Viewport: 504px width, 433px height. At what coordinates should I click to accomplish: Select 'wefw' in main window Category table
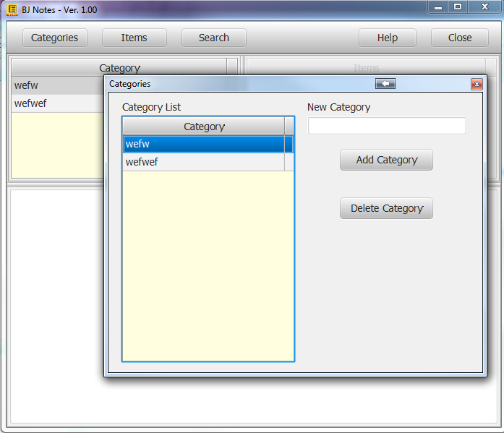pos(58,85)
